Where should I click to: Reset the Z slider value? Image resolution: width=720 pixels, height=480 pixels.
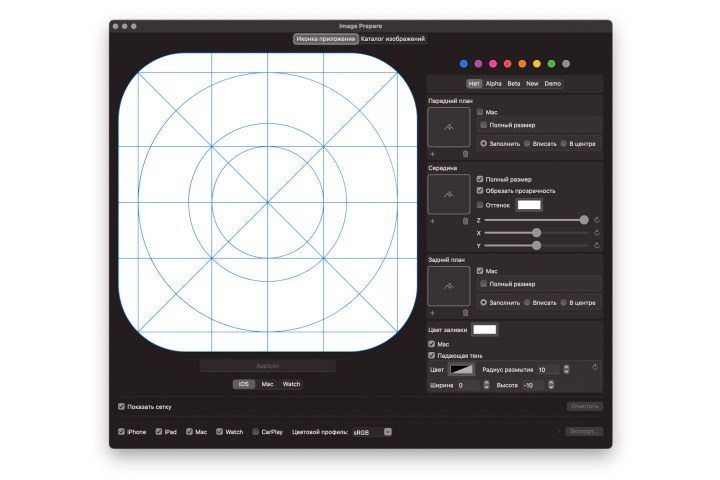pos(596,220)
